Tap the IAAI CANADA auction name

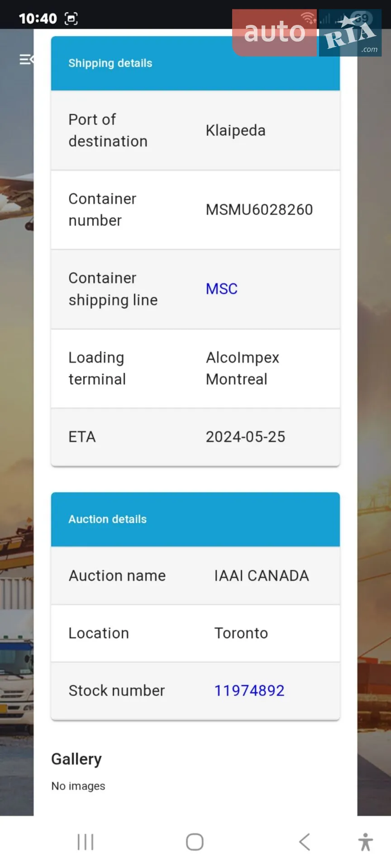(262, 576)
